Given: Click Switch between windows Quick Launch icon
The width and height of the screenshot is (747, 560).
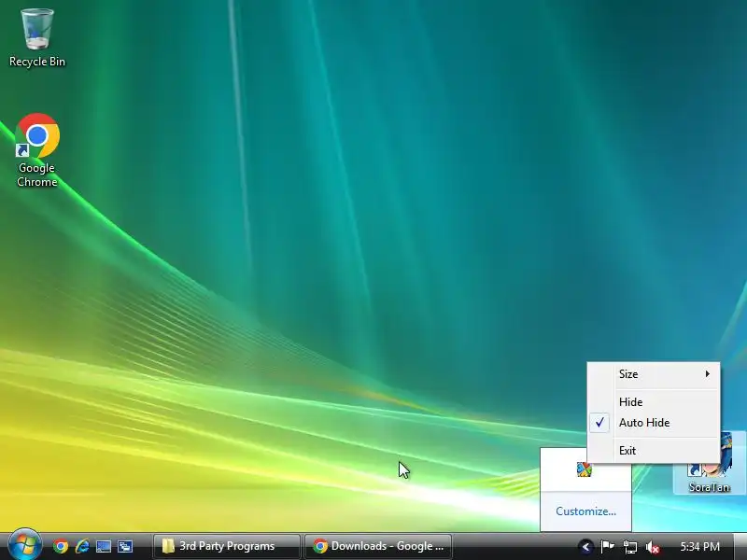Looking at the screenshot, I should click(125, 546).
